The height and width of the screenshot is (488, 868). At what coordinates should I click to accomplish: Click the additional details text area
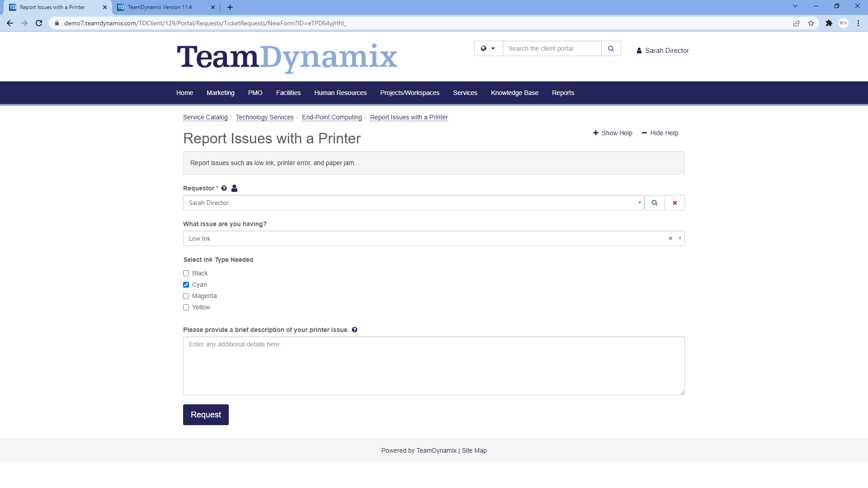(434, 366)
